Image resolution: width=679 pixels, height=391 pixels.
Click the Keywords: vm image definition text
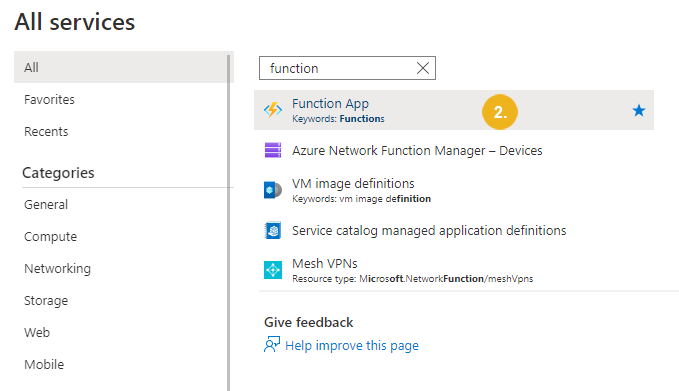coord(361,199)
